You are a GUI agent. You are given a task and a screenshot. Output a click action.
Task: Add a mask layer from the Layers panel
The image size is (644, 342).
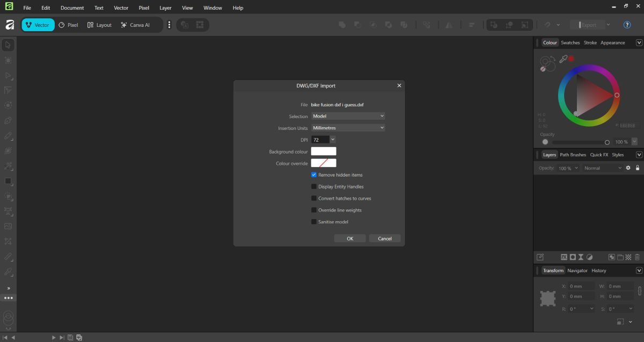(573, 257)
